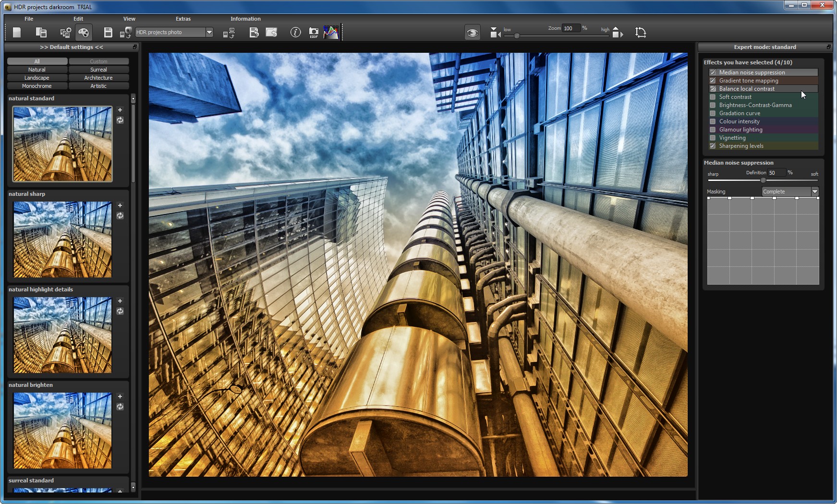Click the folder with return arrow icon
837x504 pixels.
(x=271, y=32)
